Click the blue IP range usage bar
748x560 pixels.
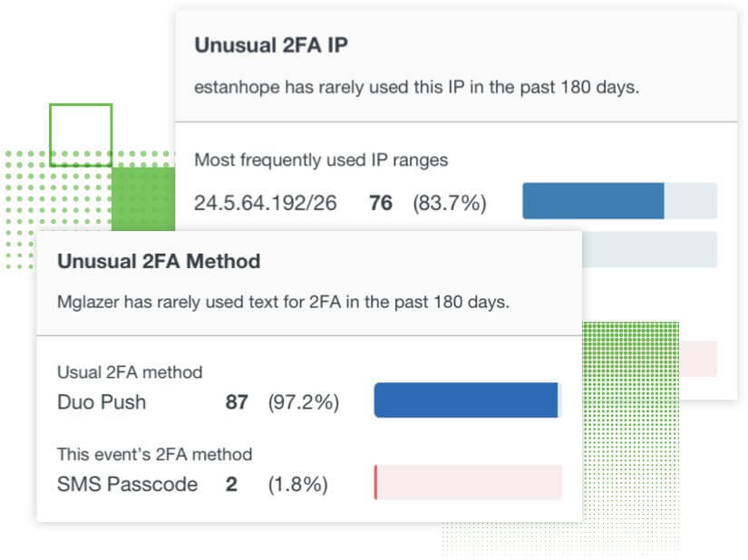click(x=593, y=201)
